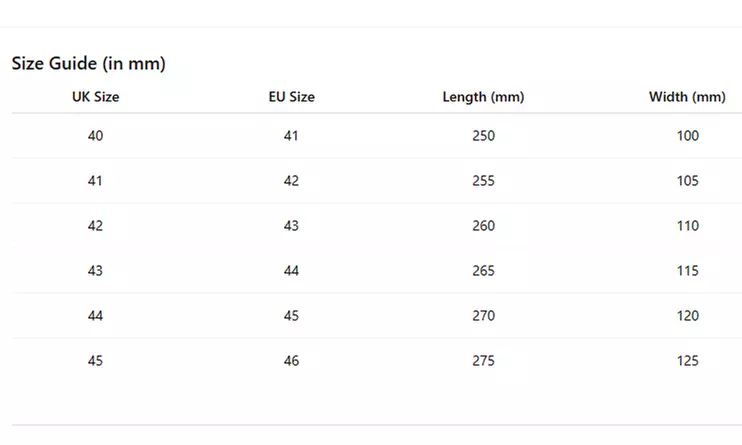The image size is (742, 445).
Task: Click the 260 length value
Action: (483, 226)
